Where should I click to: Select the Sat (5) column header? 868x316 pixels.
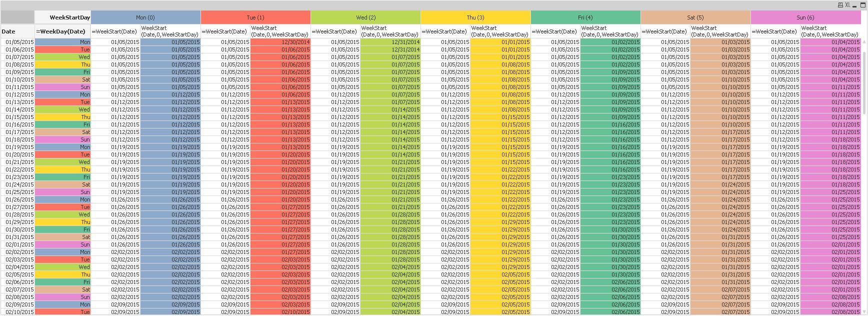pyautogui.click(x=695, y=17)
